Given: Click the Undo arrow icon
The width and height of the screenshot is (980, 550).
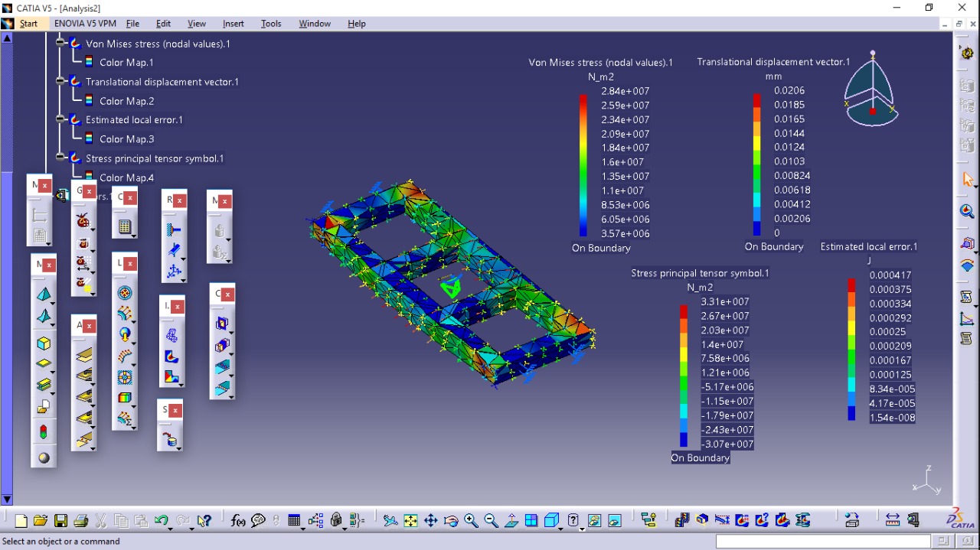Looking at the screenshot, I should click(x=160, y=521).
